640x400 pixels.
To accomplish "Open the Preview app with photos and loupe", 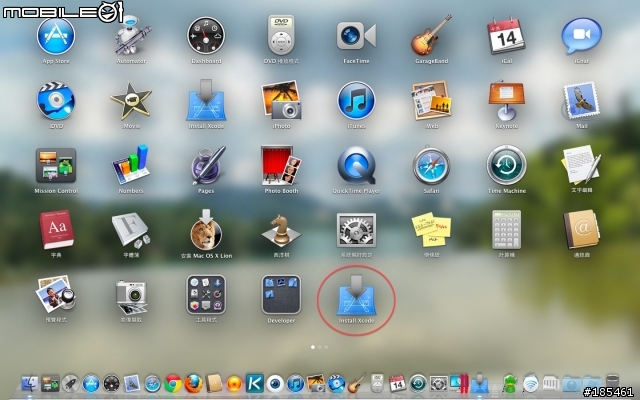I will coord(56,294).
